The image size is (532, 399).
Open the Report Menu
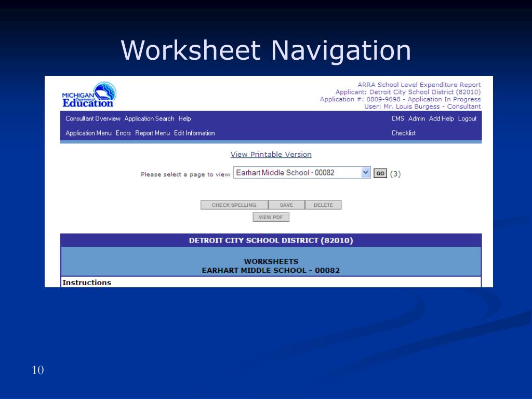[152, 133]
